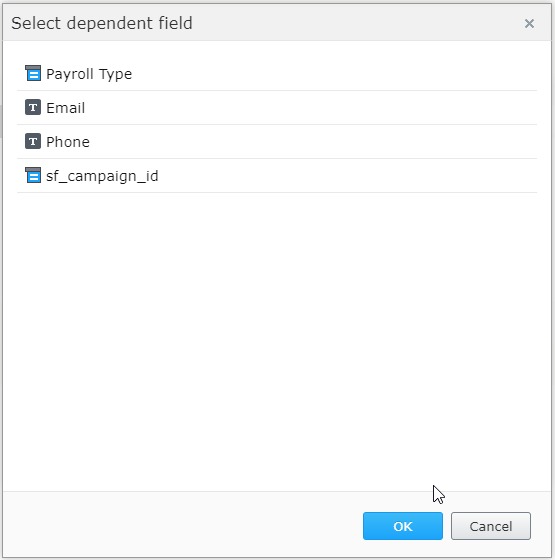Click the sf_campaign_id list-field icon

pyautogui.click(x=33, y=175)
